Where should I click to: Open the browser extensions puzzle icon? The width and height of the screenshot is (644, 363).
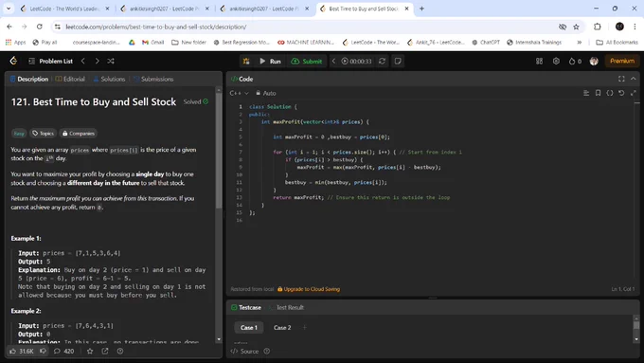(x=598, y=27)
